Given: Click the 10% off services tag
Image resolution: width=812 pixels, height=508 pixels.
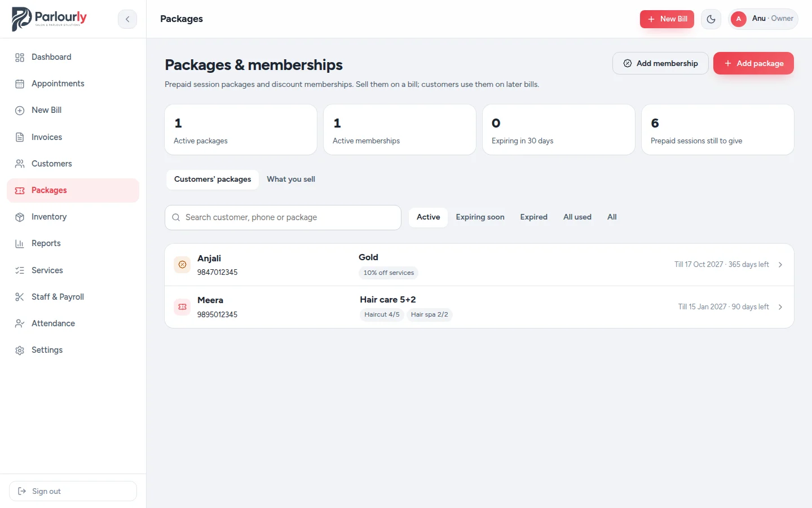Looking at the screenshot, I should [x=389, y=273].
